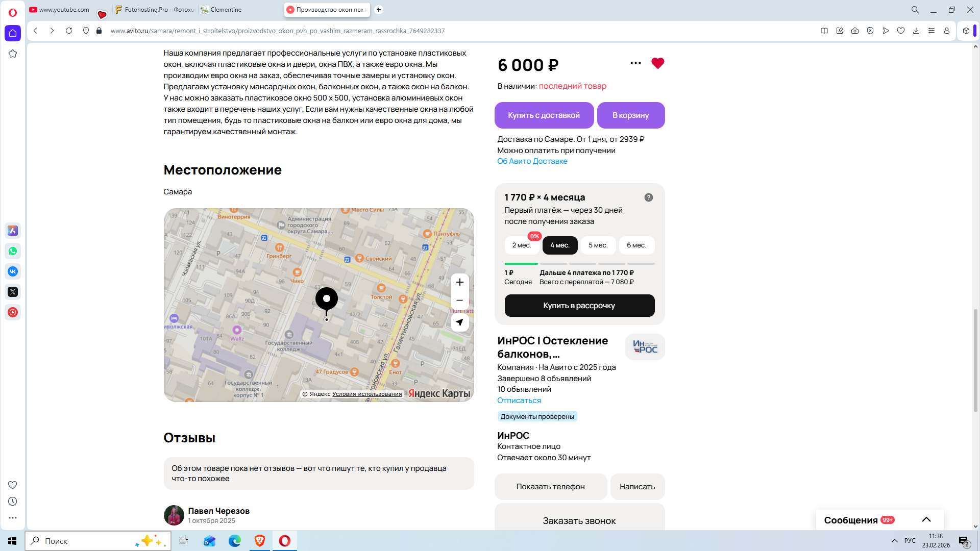Click the installment help question mark icon

pyautogui.click(x=648, y=197)
